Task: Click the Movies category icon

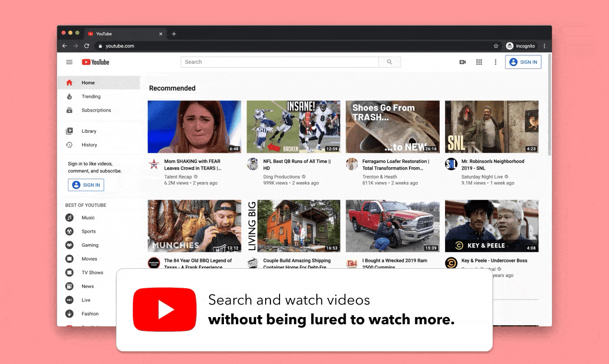Action: (x=70, y=259)
